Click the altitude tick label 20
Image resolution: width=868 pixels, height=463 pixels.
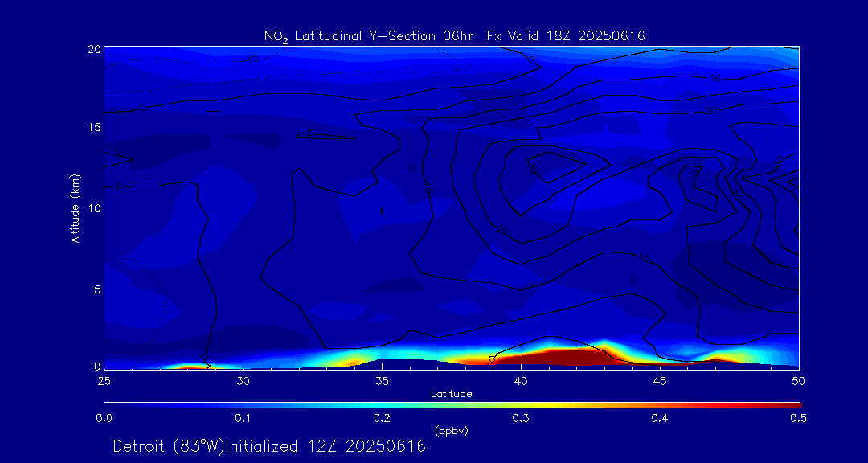94,49
